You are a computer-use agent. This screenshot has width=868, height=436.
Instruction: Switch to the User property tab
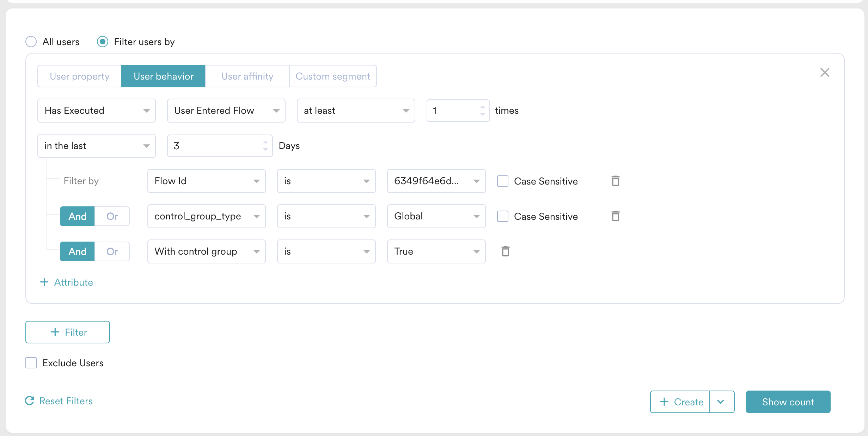point(80,76)
